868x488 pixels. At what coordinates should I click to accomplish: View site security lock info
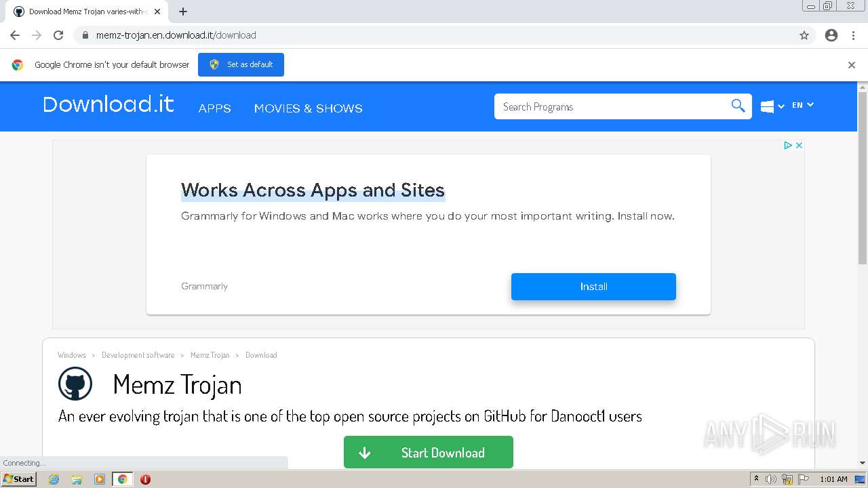85,35
